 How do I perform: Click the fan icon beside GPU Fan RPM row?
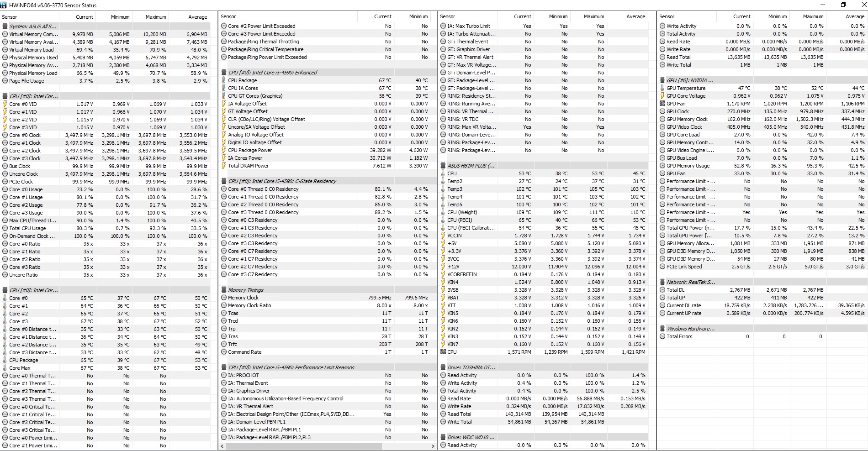pos(662,104)
